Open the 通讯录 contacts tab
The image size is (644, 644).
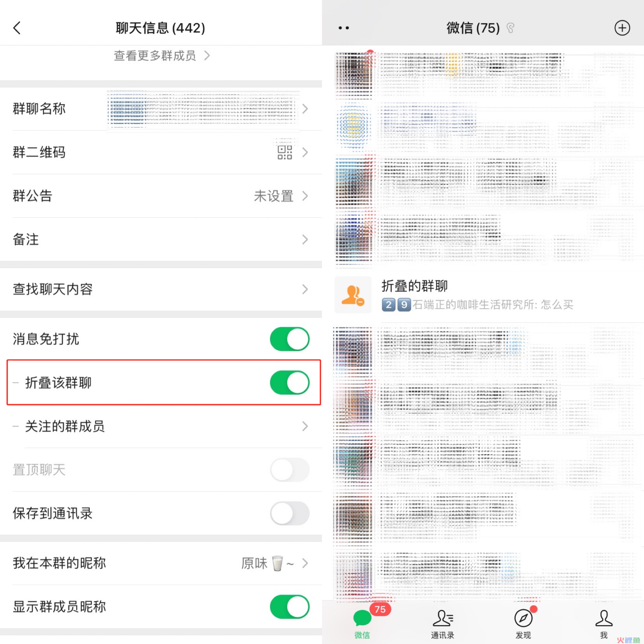443,624
